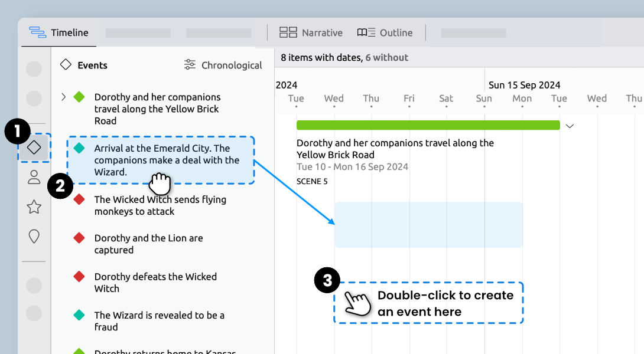Click the green Yellow Brick Road timeline bar
The width and height of the screenshot is (644, 354).
point(428,125)
